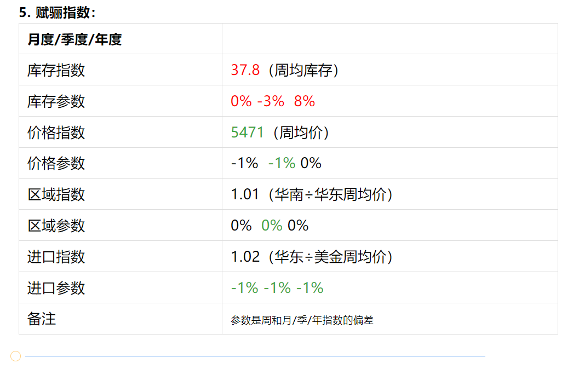
Task: Click the row label '区域指数'
Action: [x=56, y=194]
